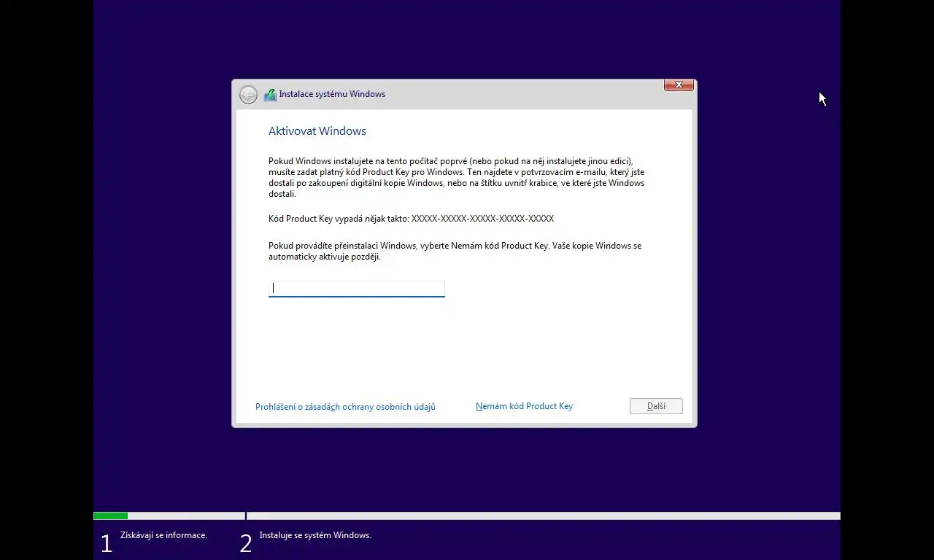
Task: Click the Získávají se informace step label
Action: pos(163,535)
